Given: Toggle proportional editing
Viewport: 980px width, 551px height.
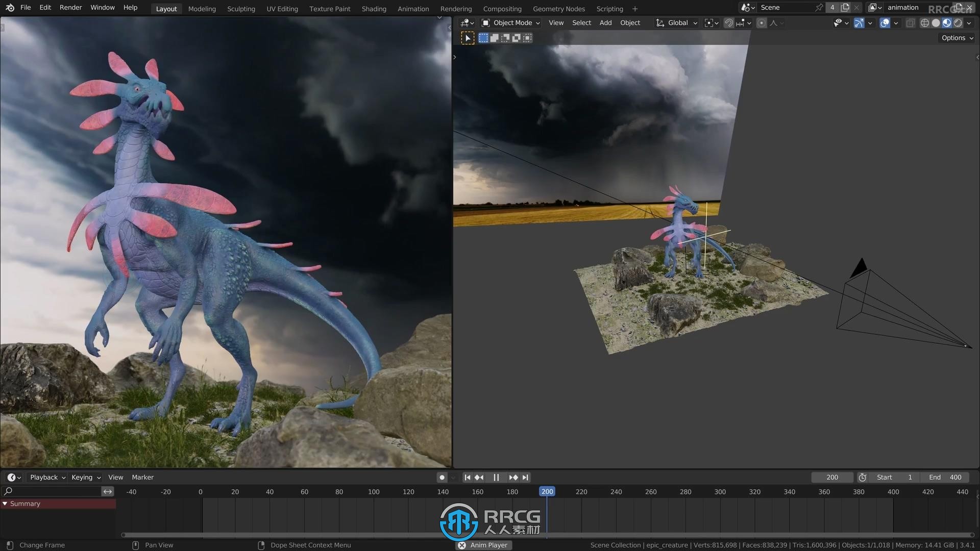Looking at the screenshot, I should click(761, 23).
